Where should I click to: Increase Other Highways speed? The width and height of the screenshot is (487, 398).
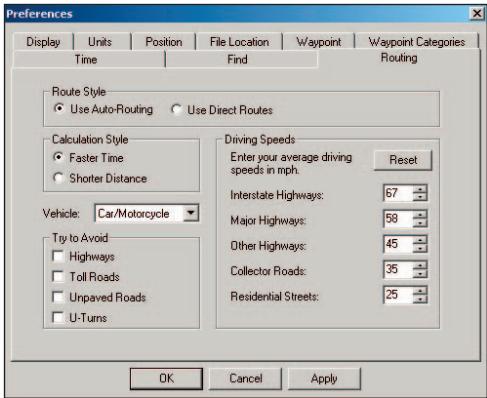pyautogui.click(x=420, y=240)
